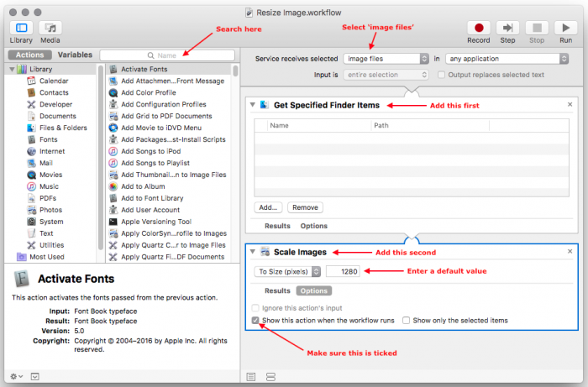Collapse the Scale Images action

[252, 252]
